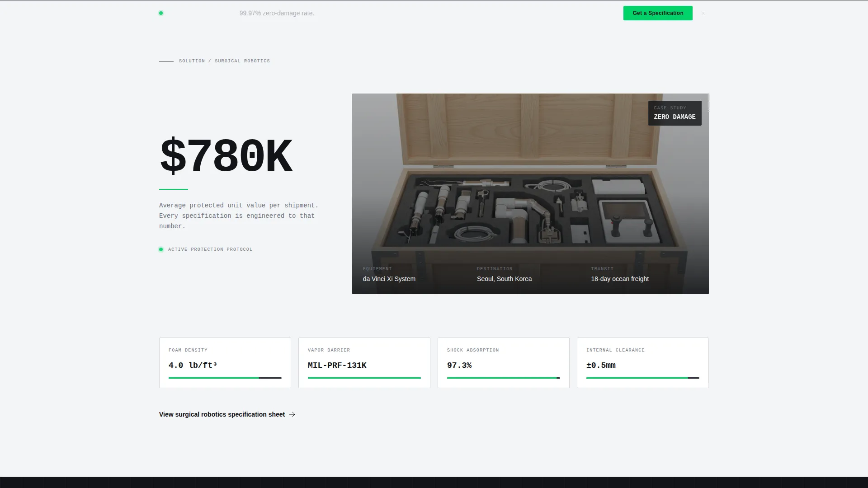The width and height of the screenshot is (868, 488).
Task: Click the ±0.5mm clearance value
Action: 601,365
